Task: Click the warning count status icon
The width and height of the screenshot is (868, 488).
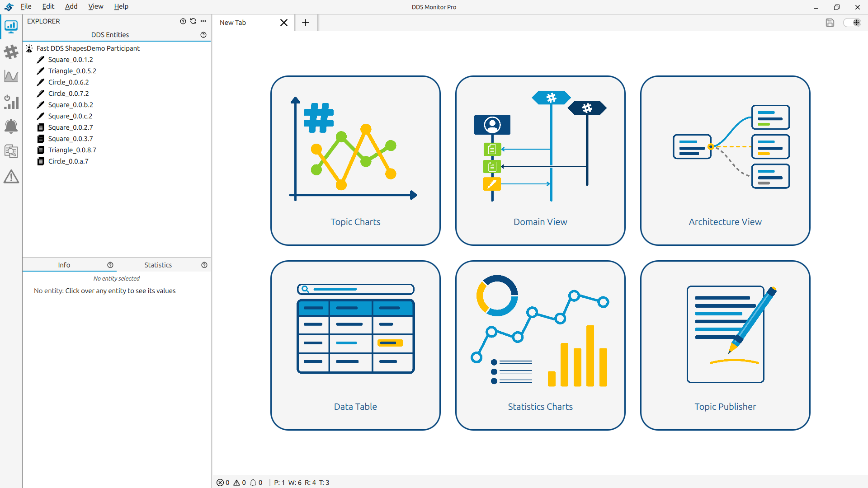Action: pos(236,483)
